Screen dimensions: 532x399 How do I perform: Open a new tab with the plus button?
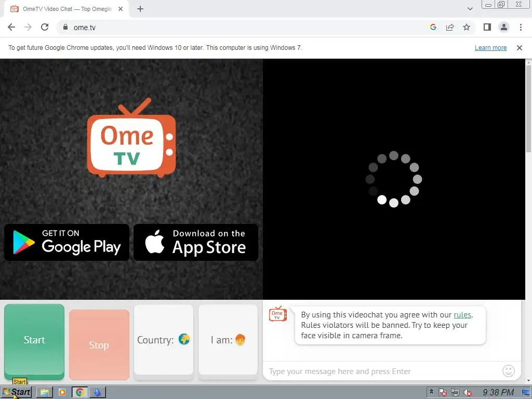point(140,9)
